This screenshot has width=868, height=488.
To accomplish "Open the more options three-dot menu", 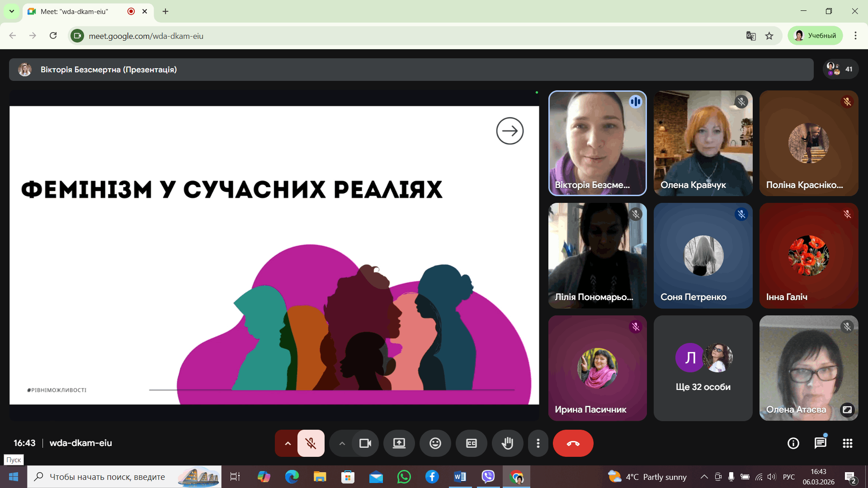I will (538, 443).
